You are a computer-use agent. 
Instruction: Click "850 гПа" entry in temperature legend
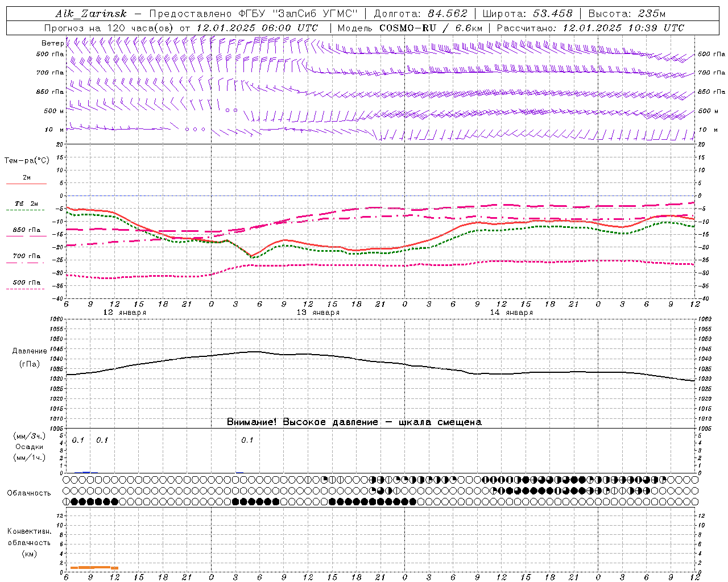26,230
